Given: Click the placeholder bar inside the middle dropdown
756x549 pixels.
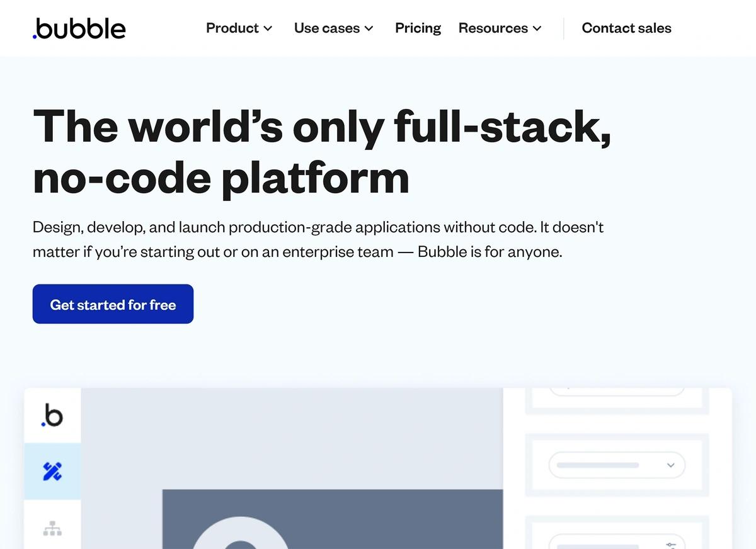Looking at the screenshot, I should pos(597,465).
